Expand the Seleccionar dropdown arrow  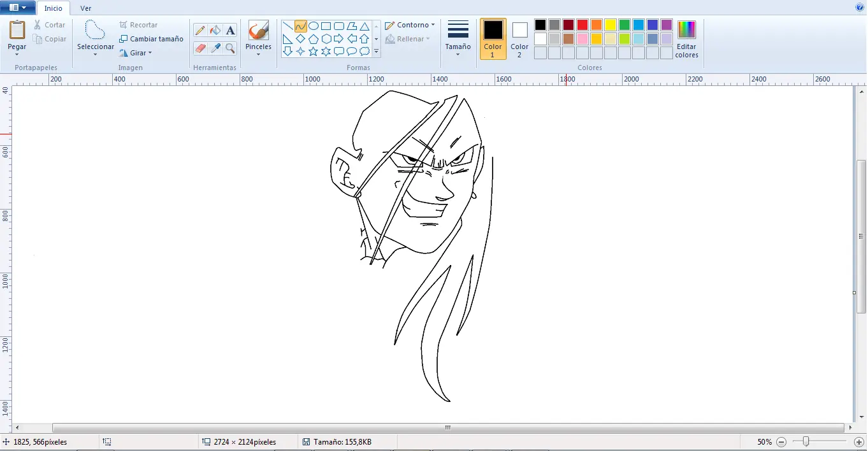point(95,54)
